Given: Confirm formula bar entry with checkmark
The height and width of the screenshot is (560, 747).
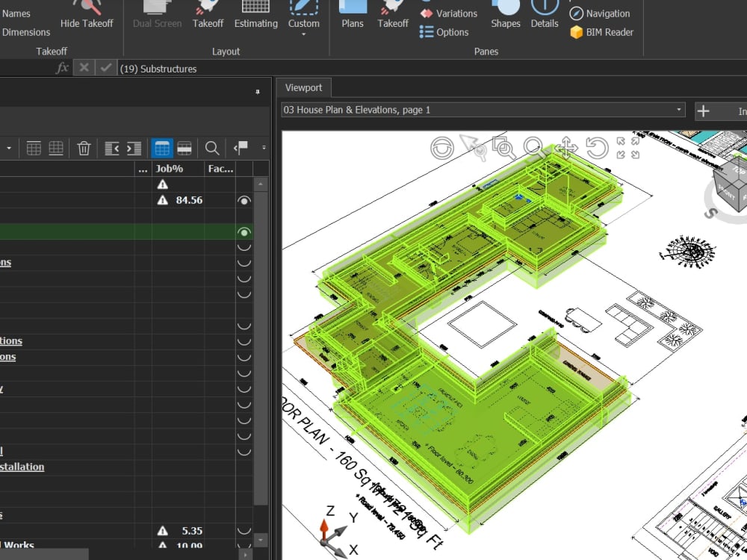Looking at the screenshot, I should coord(106,68).
